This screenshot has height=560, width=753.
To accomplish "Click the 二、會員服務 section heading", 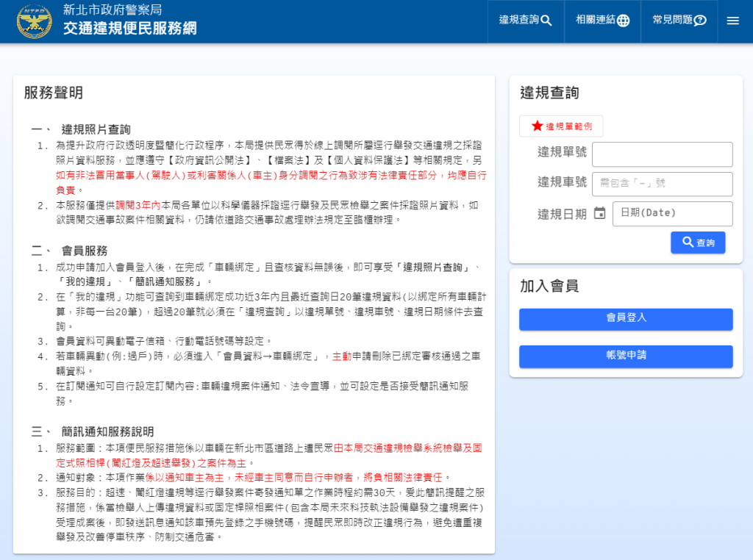I will point(71,251).
